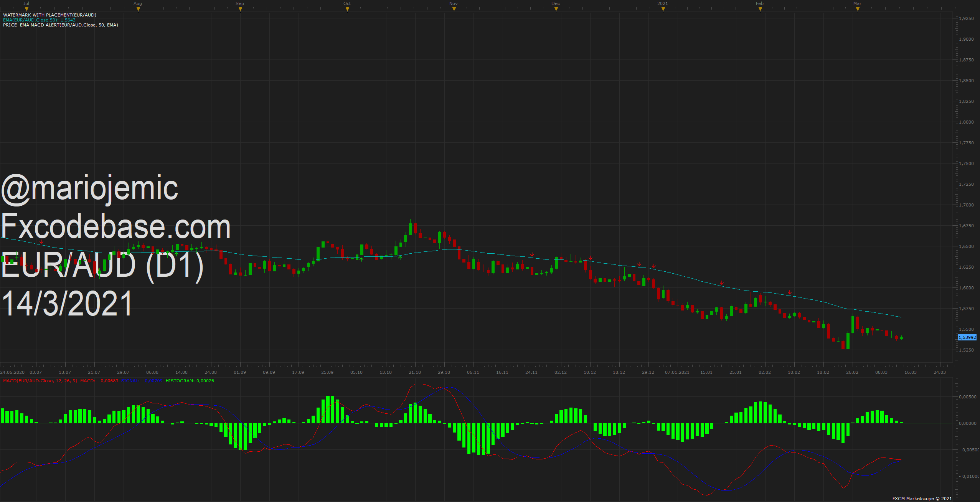The image size is (980, 502).
Task: Click the FXCM Marketscope © 2021 text
Action: 922,499
